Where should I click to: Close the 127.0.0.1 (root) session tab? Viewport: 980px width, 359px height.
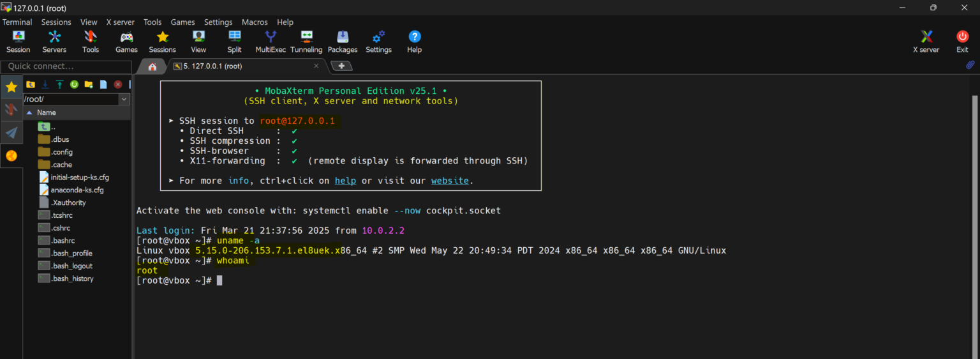(316, 66)
